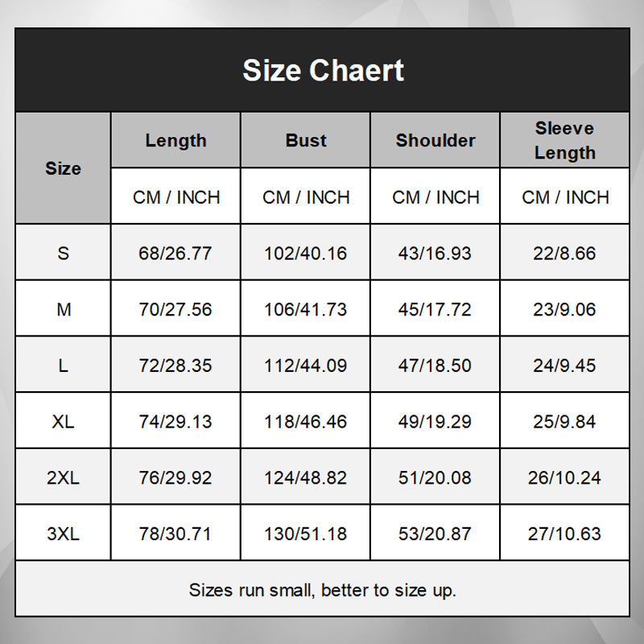The width and height of the screenshot is (644, 644).
Task: Click the 2XL size row label
Action: [63, 477]
